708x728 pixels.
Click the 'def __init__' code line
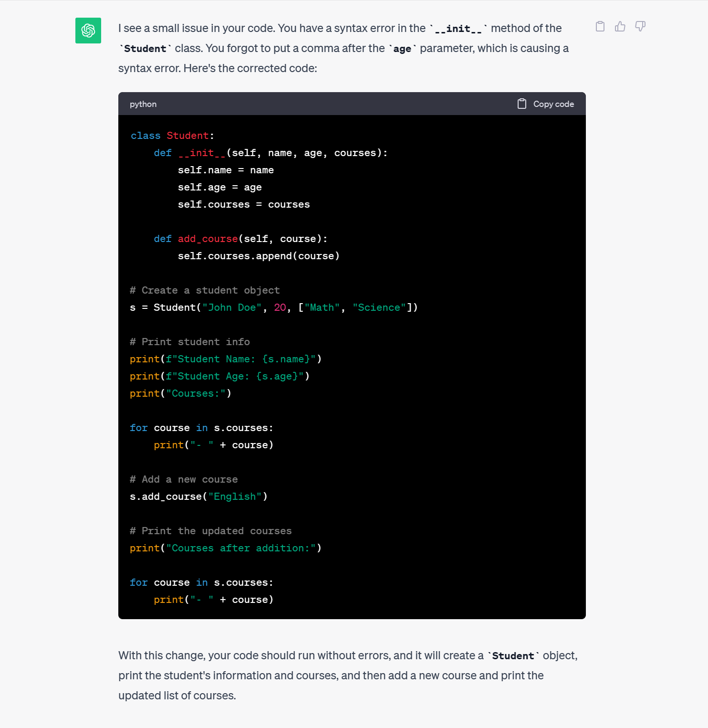(x=271, y=153)
